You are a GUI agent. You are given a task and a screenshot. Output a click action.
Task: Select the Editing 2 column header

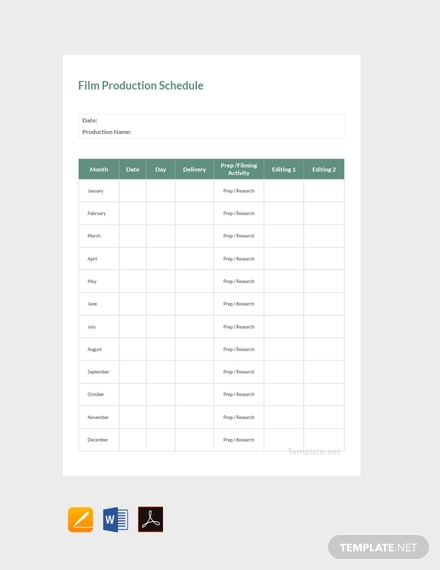coord(324,169)
